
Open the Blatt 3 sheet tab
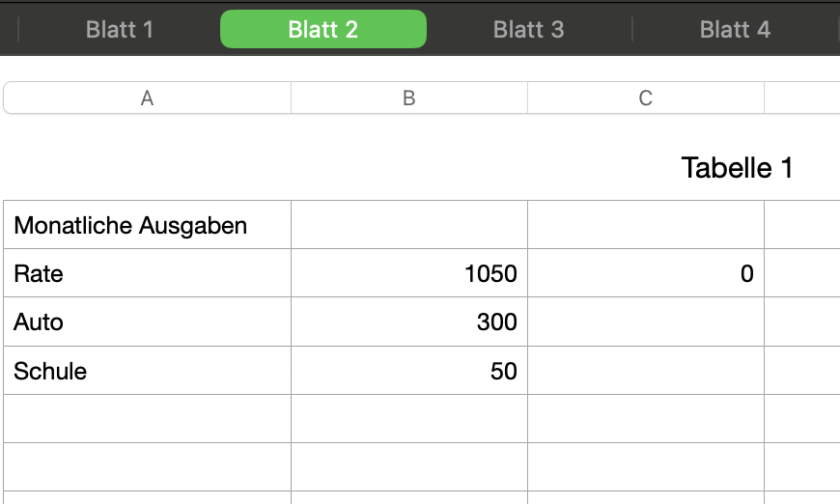point(528,29)
